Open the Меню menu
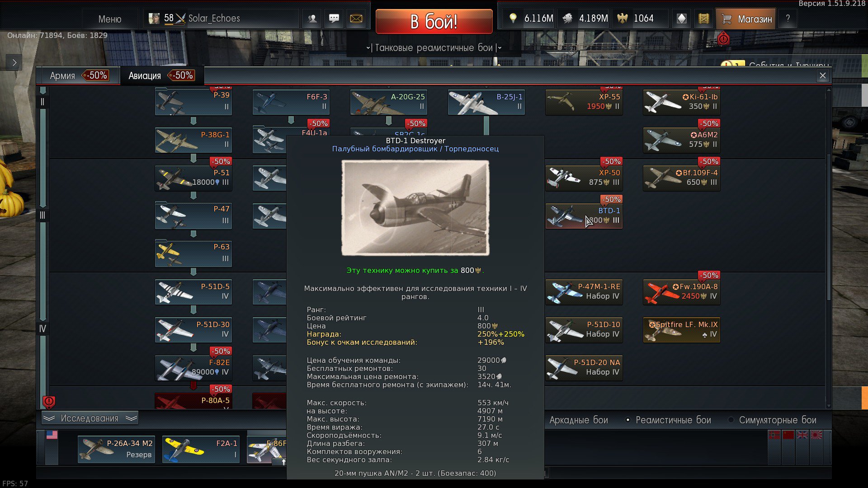 click(110, 19)
